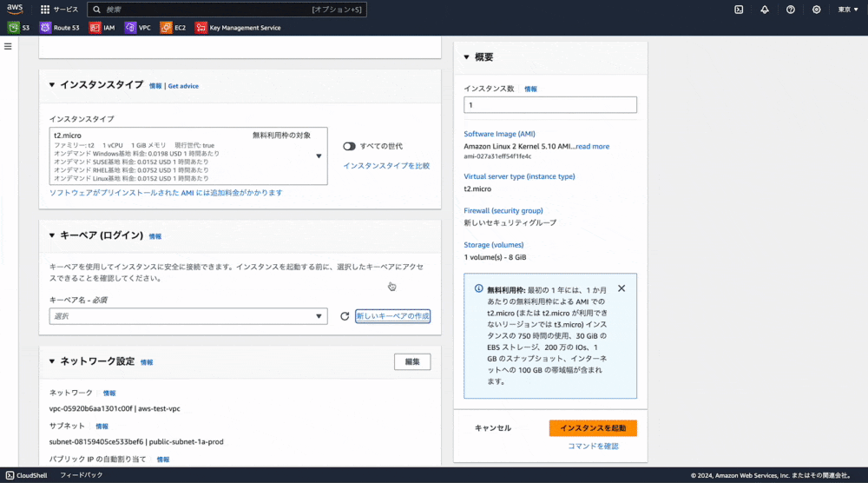Open 情報 link beside ネットワーク設定 heading
868x483 pixels.
pos(147,362)
